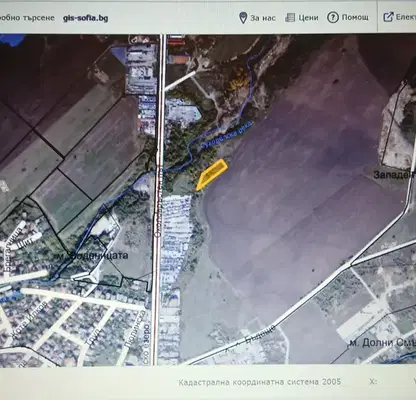
Task: Open the За нас page
Action: tap(263, 18)
